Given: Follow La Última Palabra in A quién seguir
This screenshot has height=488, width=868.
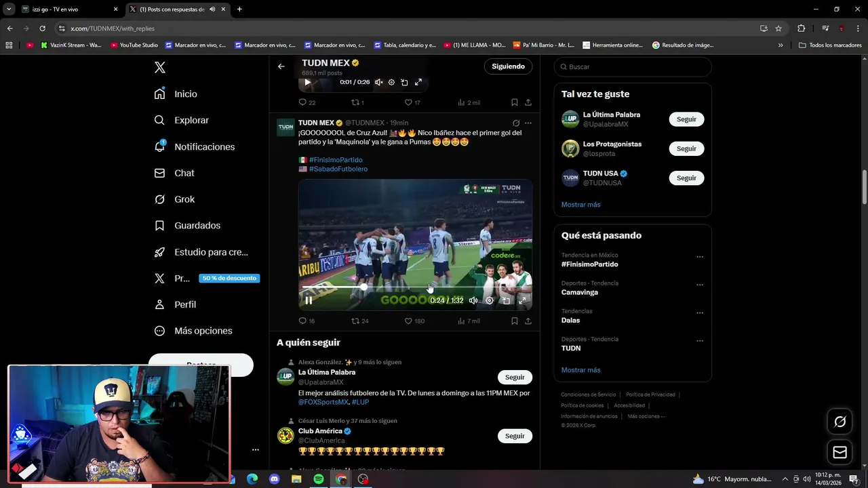Looking at the screenshot, I should (515, 377).
